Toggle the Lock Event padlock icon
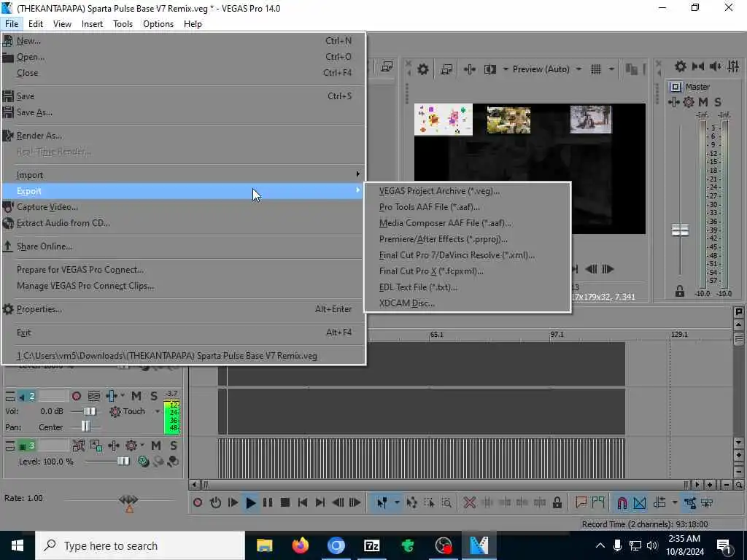 (557, 502)
